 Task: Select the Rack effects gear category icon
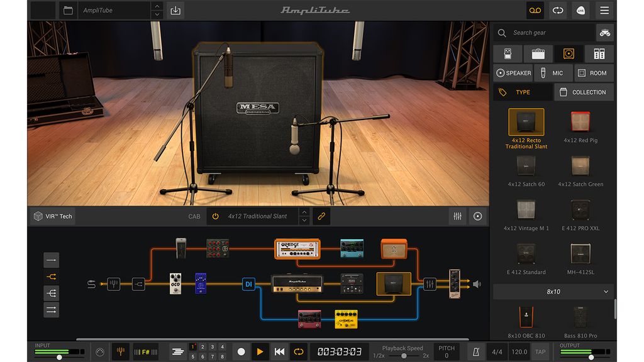coord(598,53)
